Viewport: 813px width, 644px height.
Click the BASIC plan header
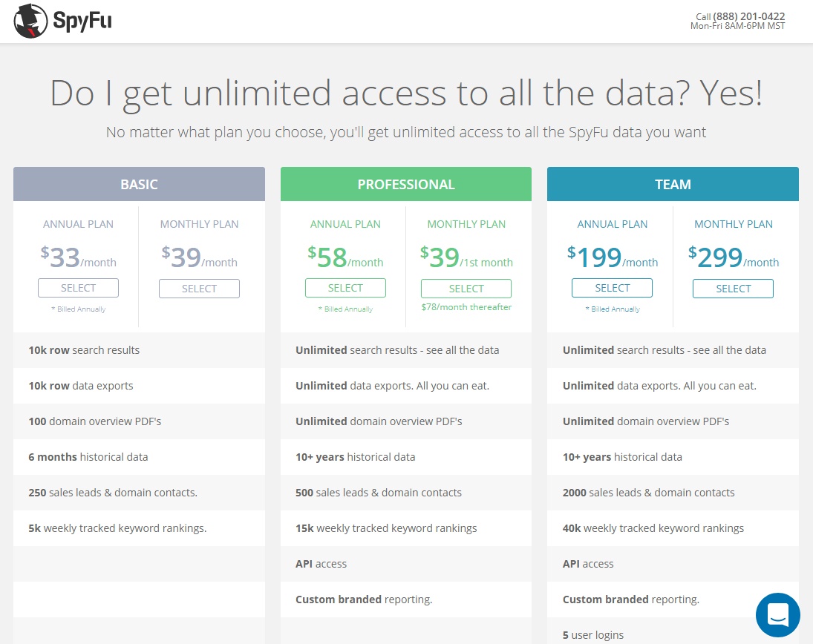coord(139,184)
